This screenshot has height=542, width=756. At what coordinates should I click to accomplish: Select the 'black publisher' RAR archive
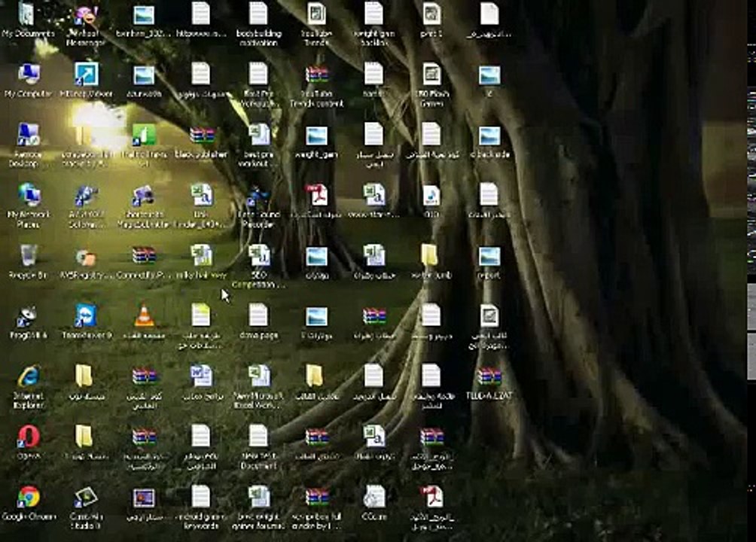point(202,135)
